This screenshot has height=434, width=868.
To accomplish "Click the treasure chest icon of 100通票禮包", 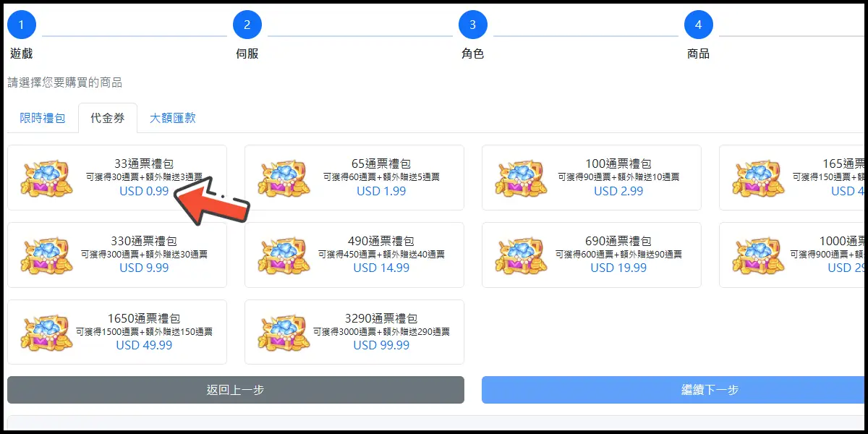I will 519,178.
